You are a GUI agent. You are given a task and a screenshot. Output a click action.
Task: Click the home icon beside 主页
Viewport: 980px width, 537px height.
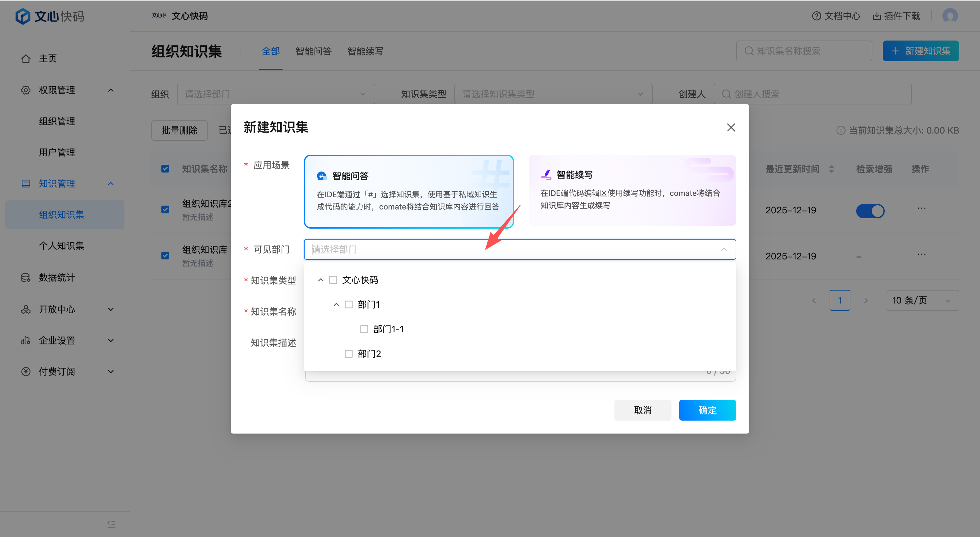click(x=26, y=59)
